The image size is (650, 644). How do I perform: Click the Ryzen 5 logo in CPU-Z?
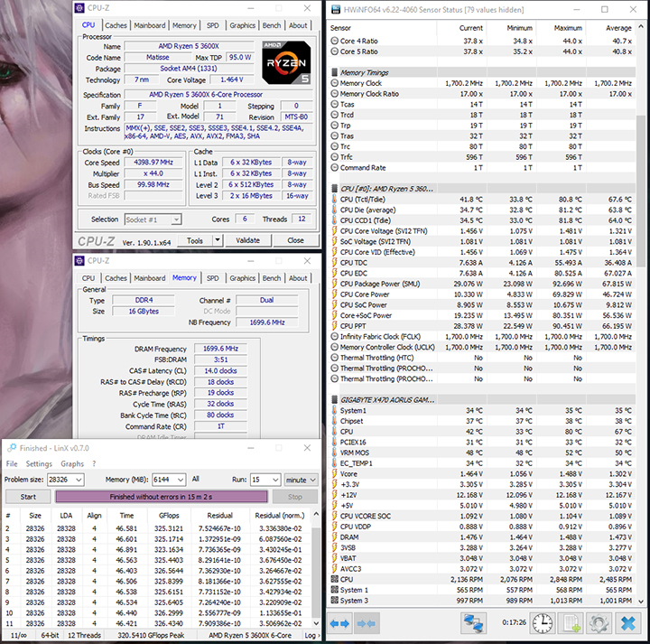(x=287, y=63)
